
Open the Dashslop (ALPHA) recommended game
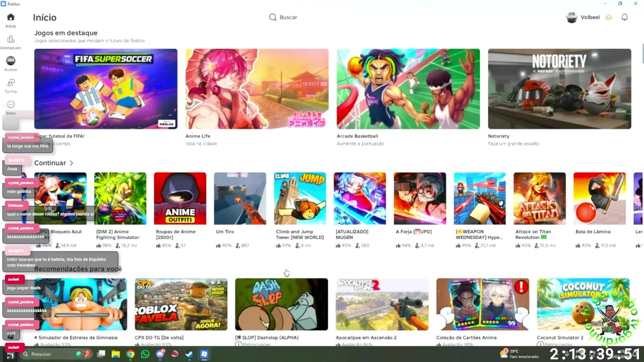coord(281,304)
